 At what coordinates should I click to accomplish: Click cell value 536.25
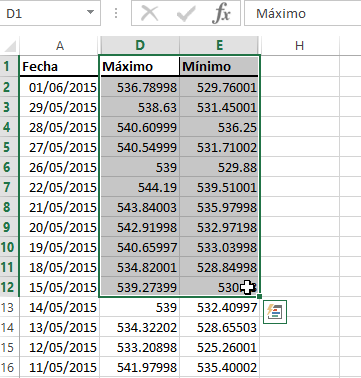pyautogui.click(x=219, y=127)
